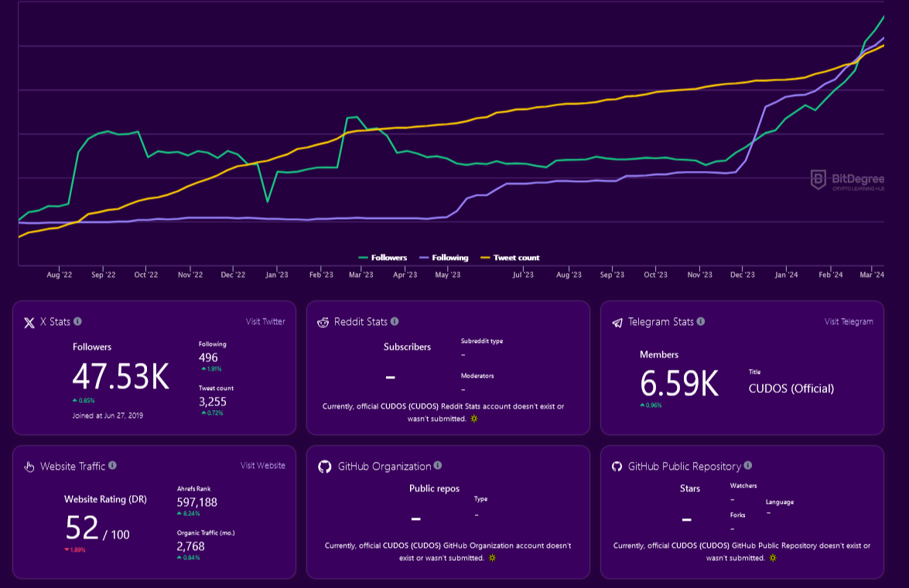Click the Website Traffic card heading
This screenshot has height=588, width=909.
[73, 467]
